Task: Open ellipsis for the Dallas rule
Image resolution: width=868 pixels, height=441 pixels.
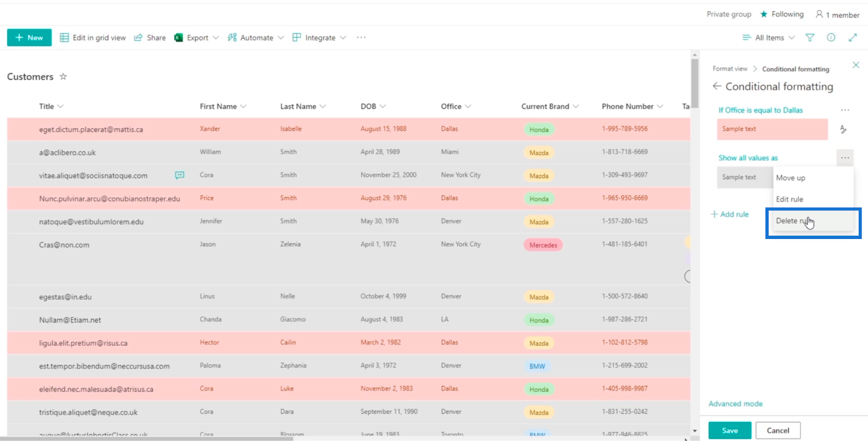Action: click(845, 110)
